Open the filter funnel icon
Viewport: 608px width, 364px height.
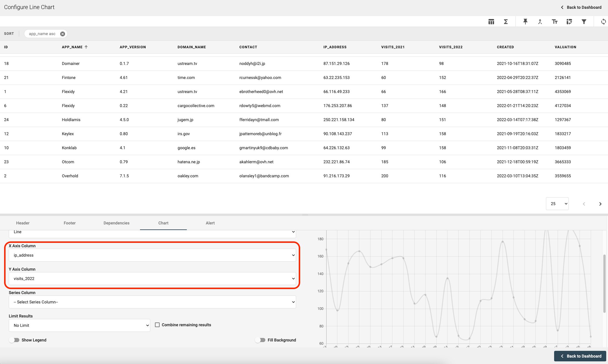pyautogui.click(x=584, y=22)
